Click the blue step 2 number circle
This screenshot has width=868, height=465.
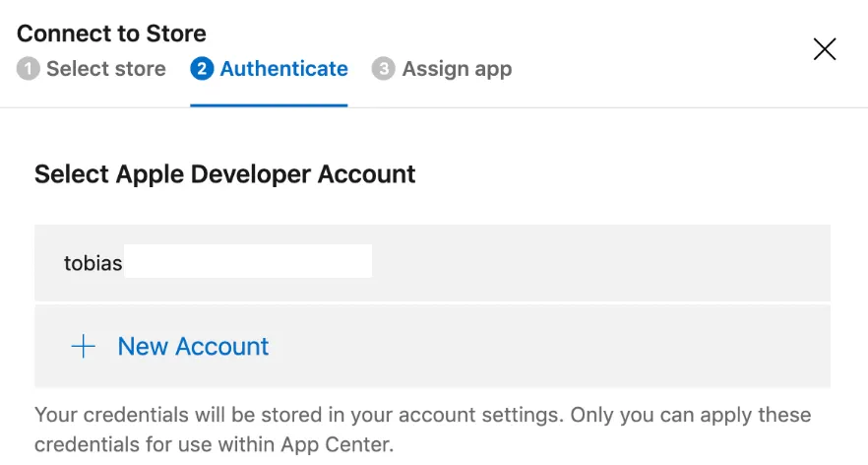(x=203, y=69)
